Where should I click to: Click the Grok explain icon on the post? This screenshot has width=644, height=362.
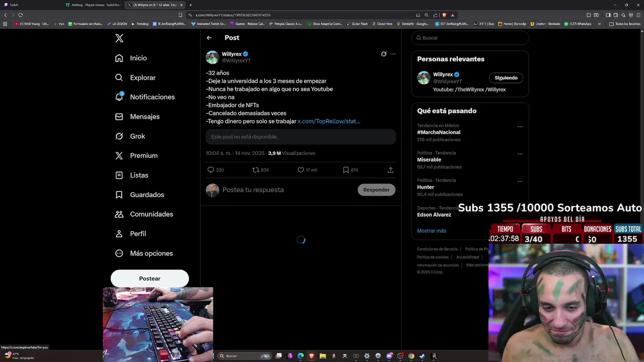click(x=384, y=54)
